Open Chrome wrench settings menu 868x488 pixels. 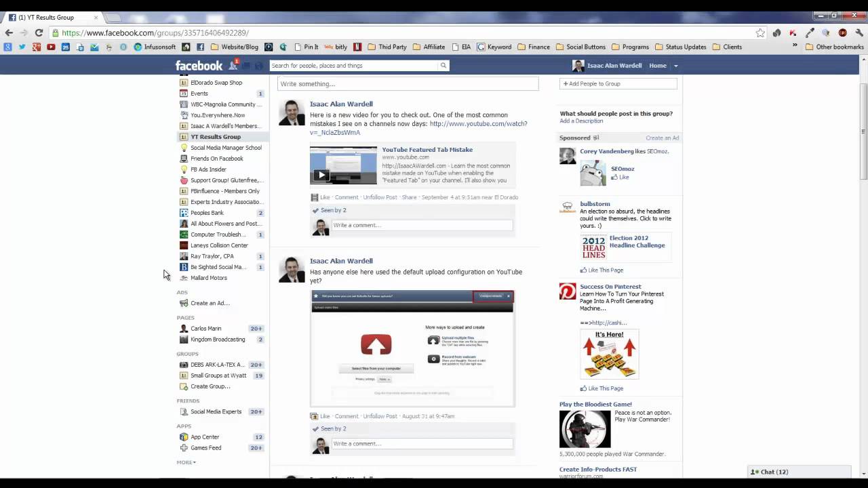tap(859, 33)
